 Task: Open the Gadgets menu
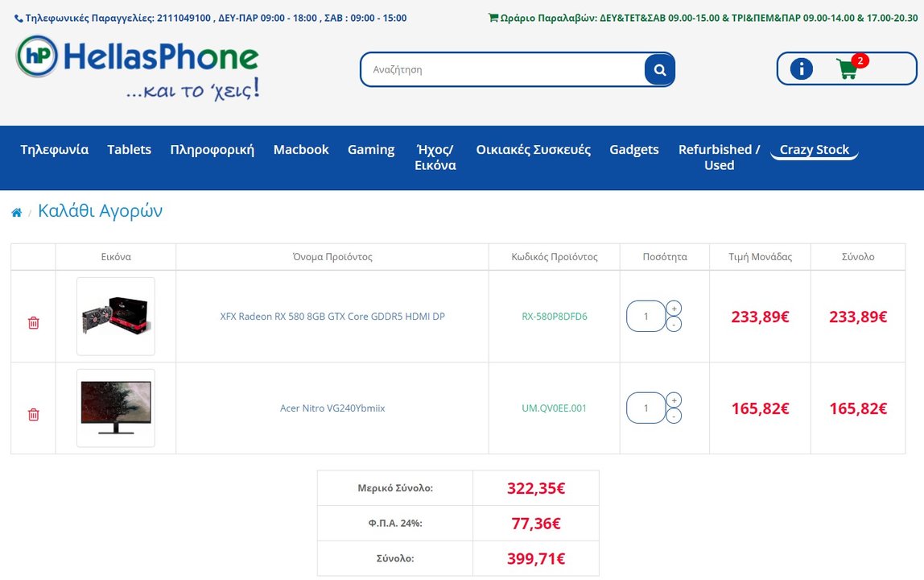(634, 150)
